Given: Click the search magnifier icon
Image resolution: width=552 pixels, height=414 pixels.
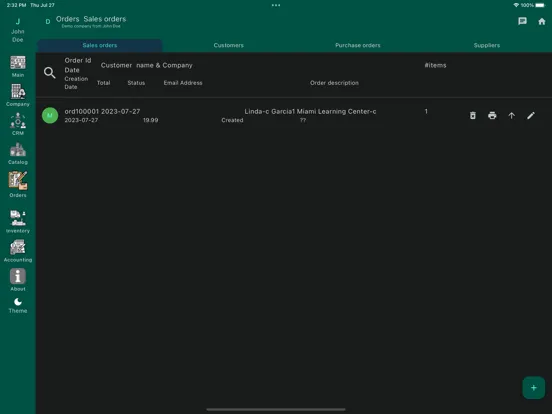Looking at the screenshot, I should tap(50, 73).
